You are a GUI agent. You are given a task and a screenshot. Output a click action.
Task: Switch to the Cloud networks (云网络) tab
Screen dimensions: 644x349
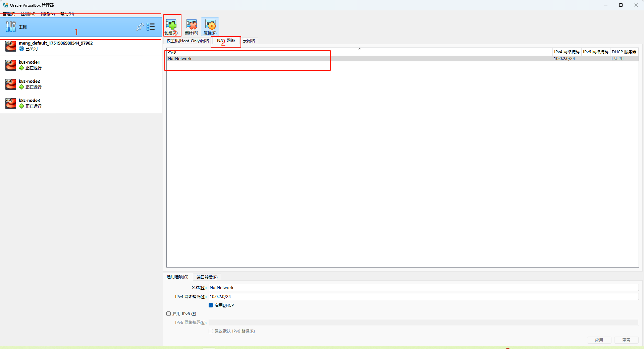[249, 41]
